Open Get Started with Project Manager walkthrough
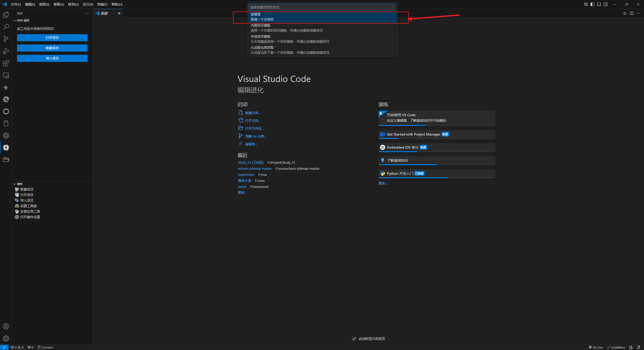 pos(437,135)
